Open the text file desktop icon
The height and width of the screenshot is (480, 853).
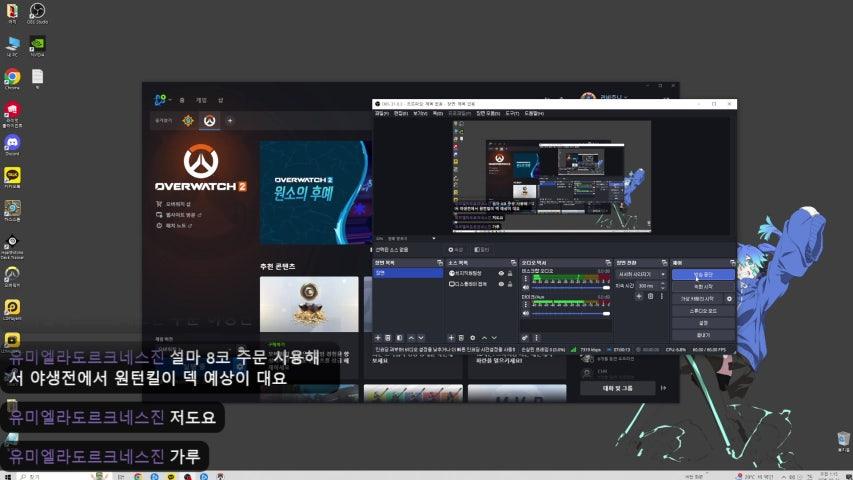click(x=37, y=78)
